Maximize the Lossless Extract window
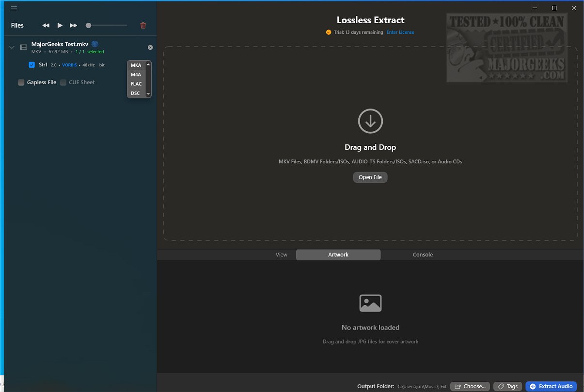 coord(554,8)
